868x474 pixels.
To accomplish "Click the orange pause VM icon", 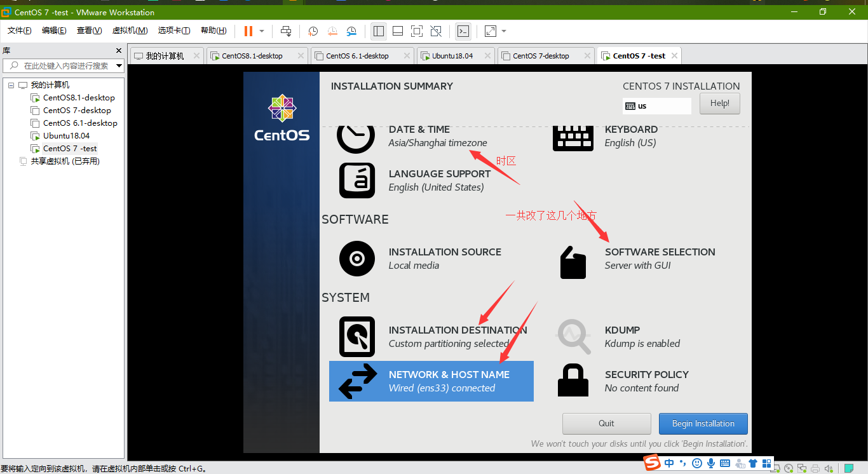I will tap(248, 31).
